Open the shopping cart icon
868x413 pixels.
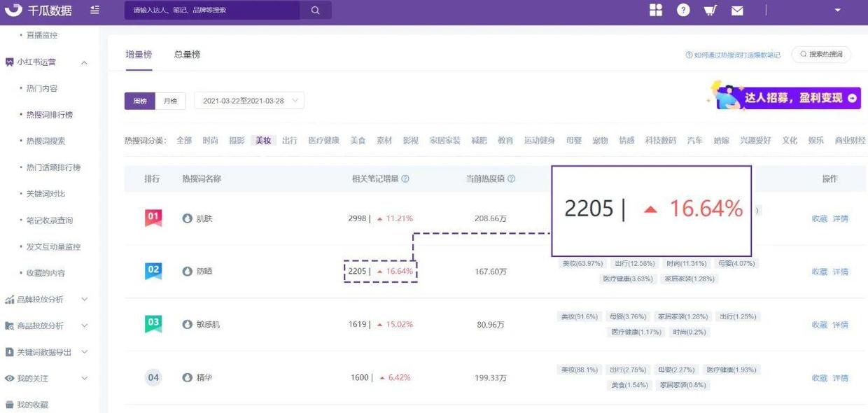pyautogui.click(x=710, y=10)
